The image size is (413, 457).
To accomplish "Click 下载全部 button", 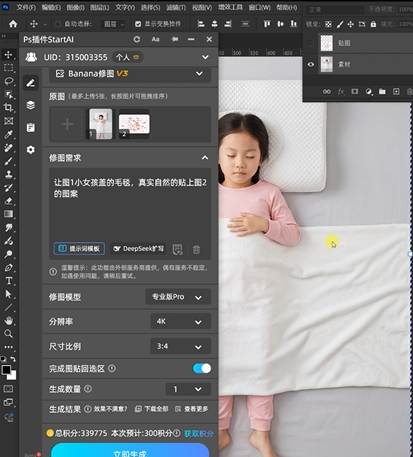I will [x=152, y=409].
